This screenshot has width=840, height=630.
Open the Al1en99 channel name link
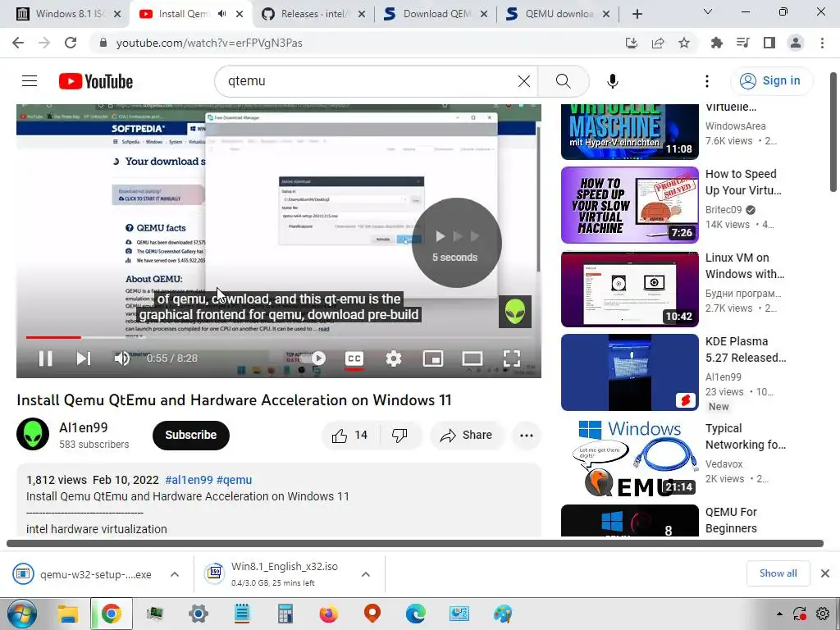tap(84, 427)
